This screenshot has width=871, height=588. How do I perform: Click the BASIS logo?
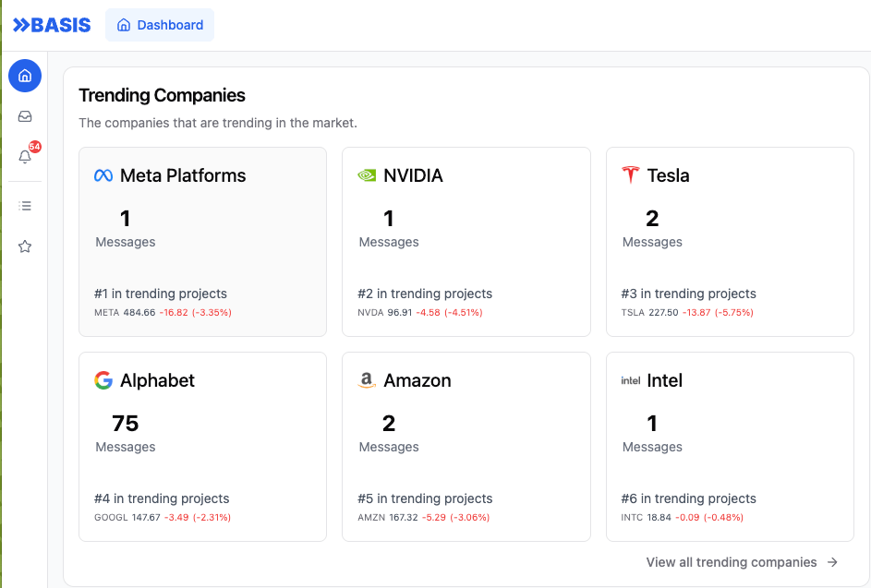pos(52,25)
